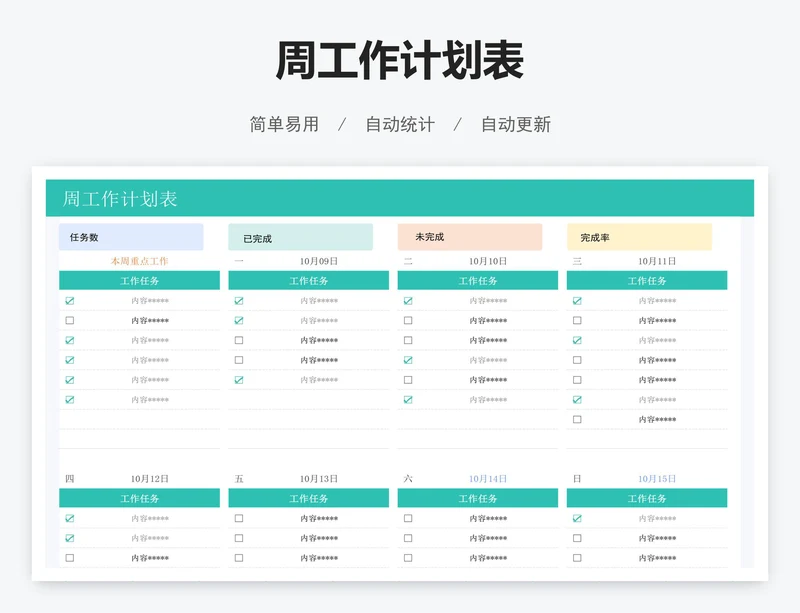The image size is (800, 613).
Task: Uncheck the third task box under 10月11日
Action: [577, 340]
